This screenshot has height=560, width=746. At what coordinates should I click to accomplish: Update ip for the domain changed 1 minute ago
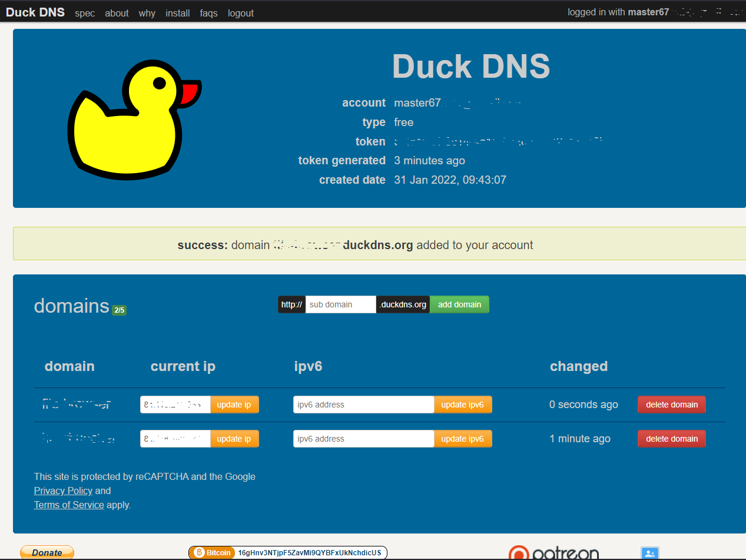pyautogui.click(x=234, y=439)
